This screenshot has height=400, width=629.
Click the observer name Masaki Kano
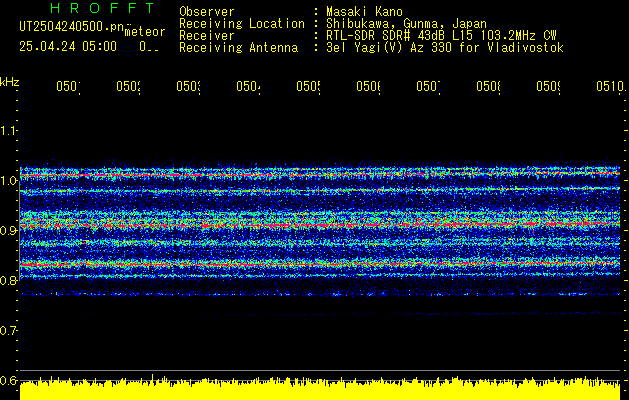pos(364,11)
